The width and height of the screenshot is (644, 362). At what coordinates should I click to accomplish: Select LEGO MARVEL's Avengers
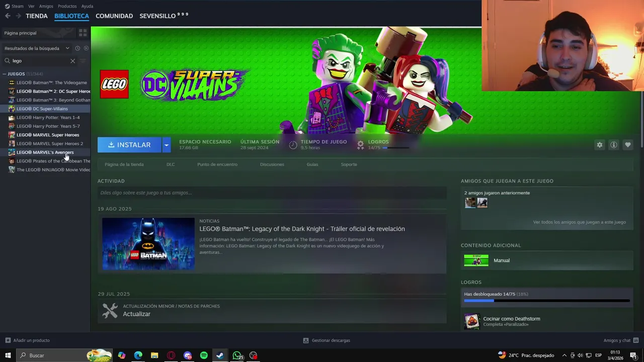[45, 152]
